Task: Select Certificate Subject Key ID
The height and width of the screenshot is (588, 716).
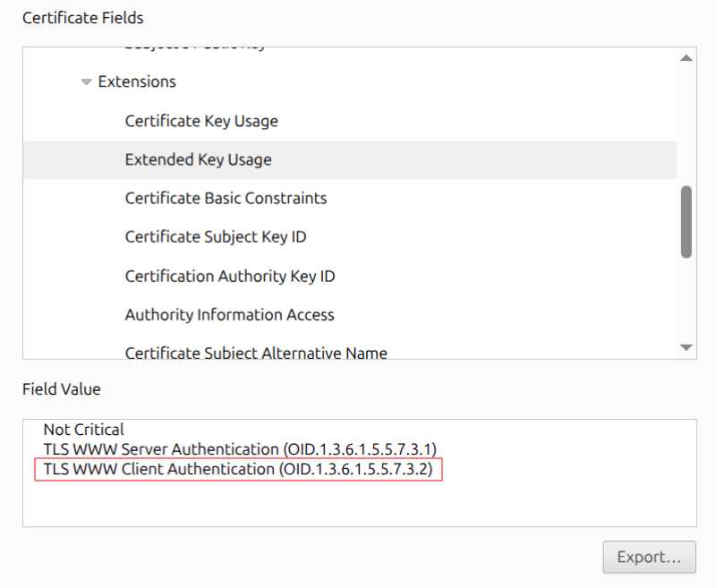Action: tap(216, 236)
